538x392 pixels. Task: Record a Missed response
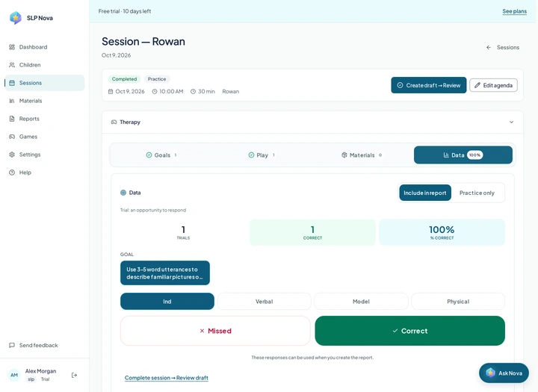pyautogui.click(x=215, y=331)
